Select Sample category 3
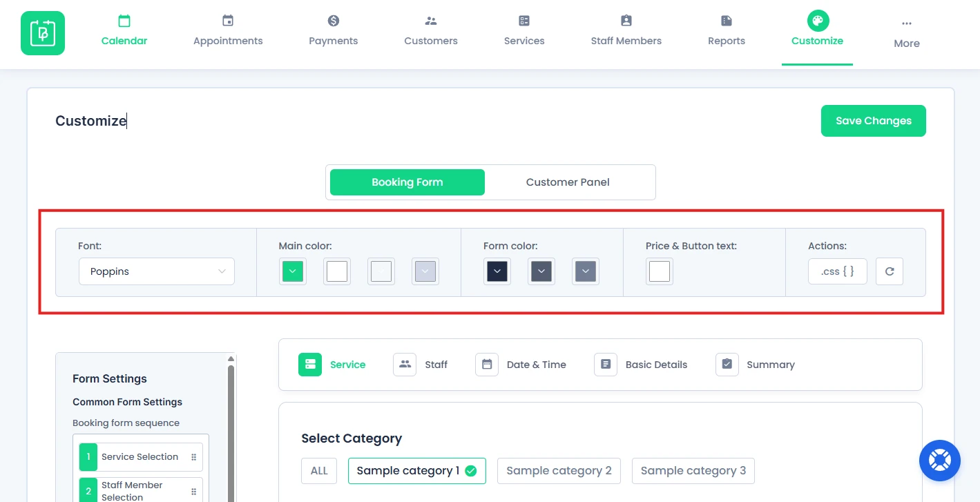The image size is (980, 502). coord(693,471)
